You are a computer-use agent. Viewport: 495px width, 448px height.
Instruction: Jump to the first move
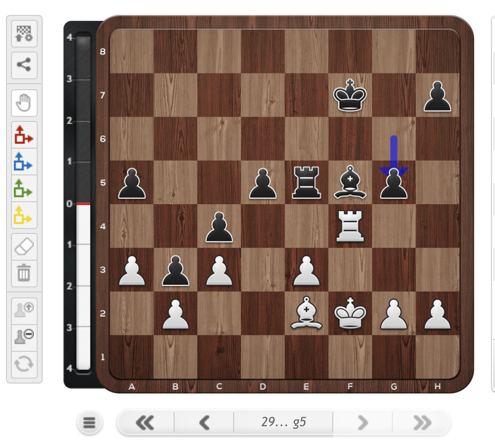point(144,423)
